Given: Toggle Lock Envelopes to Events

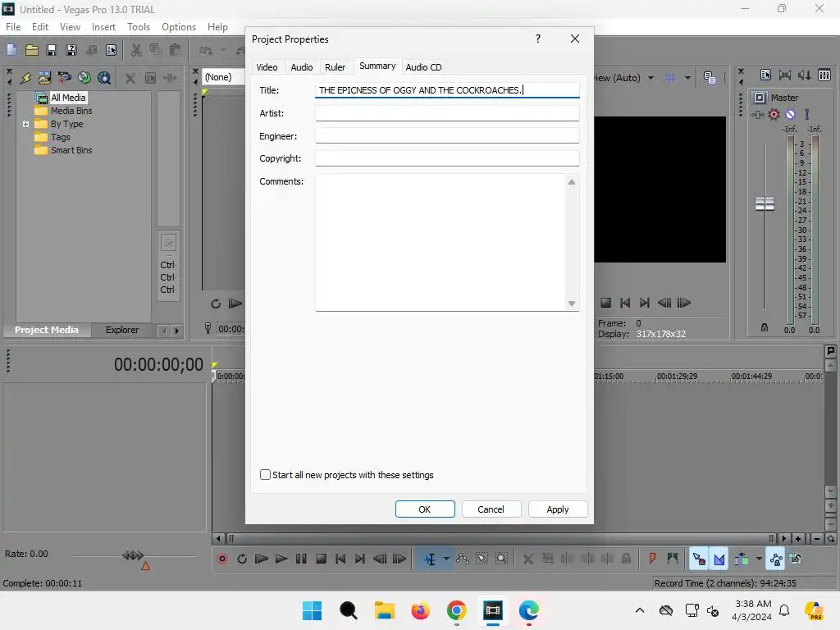Looking at the screenshot, I should pyautogui.click(x=776, y=559).
